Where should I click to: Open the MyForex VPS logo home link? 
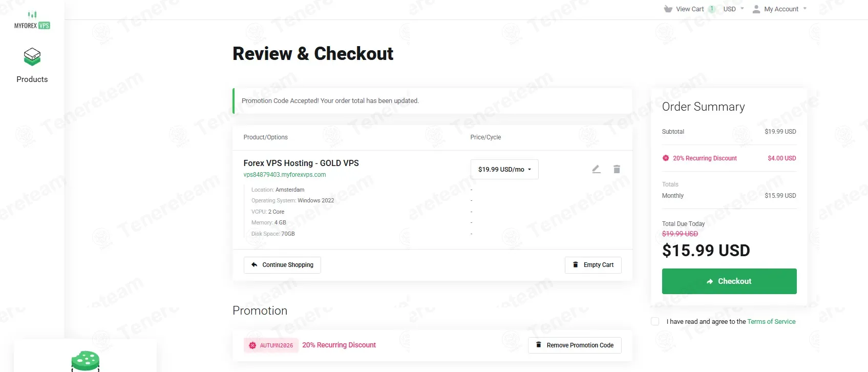[32, 20]
